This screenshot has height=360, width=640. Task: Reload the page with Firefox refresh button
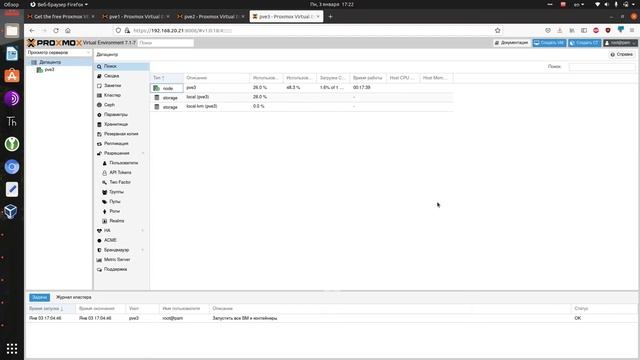pos(56,31)
